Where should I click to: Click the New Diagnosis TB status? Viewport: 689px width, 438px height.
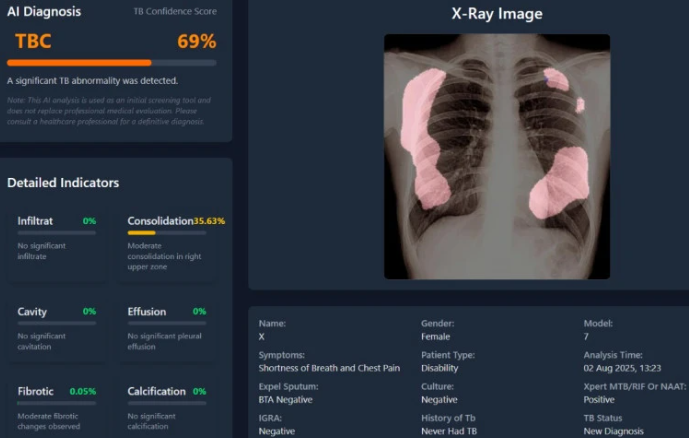(612, 431)
